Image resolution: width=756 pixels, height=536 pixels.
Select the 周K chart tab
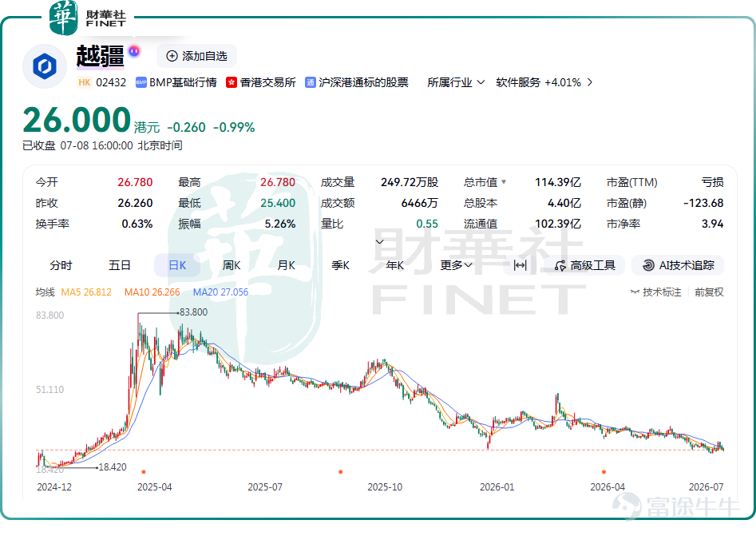[232, 265]
